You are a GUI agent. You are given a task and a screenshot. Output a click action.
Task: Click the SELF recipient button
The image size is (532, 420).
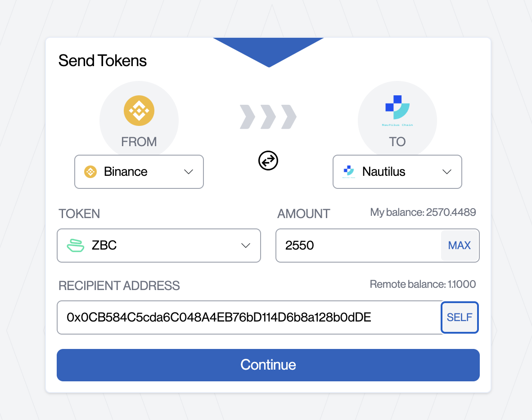click(x=460, y=317)
